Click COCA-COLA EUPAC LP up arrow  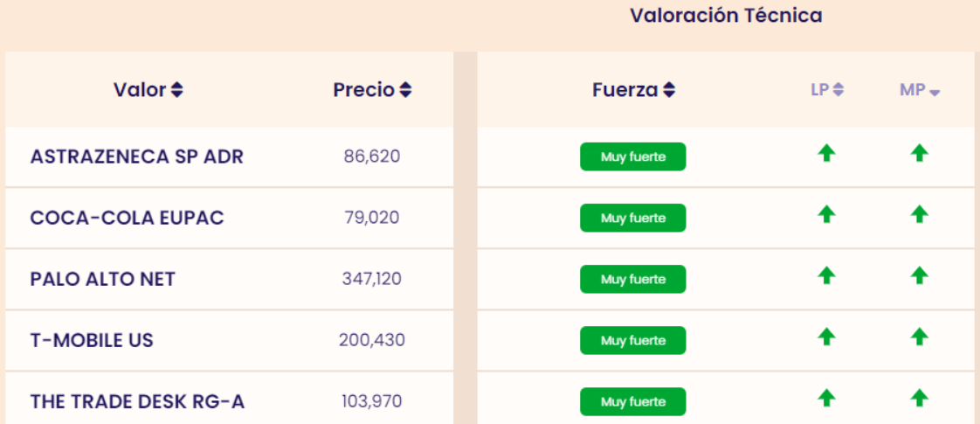click(826, 214)
